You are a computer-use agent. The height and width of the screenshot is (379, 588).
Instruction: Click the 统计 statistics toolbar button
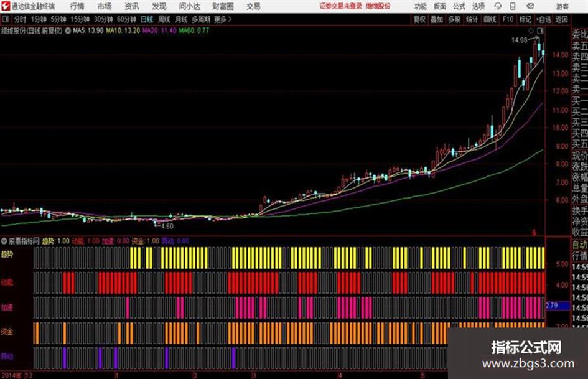coord(472,19)
